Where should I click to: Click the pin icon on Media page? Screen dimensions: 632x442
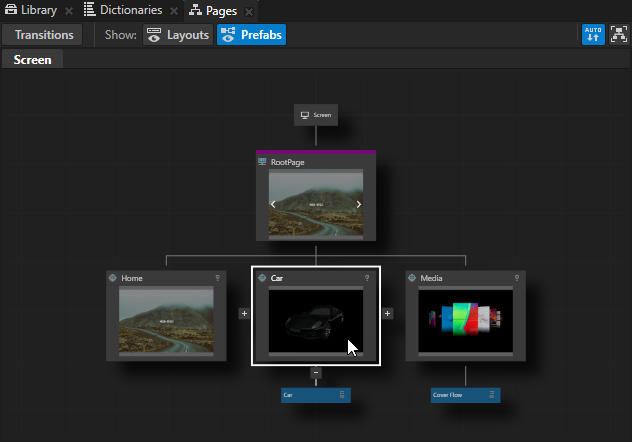[517, 278]
